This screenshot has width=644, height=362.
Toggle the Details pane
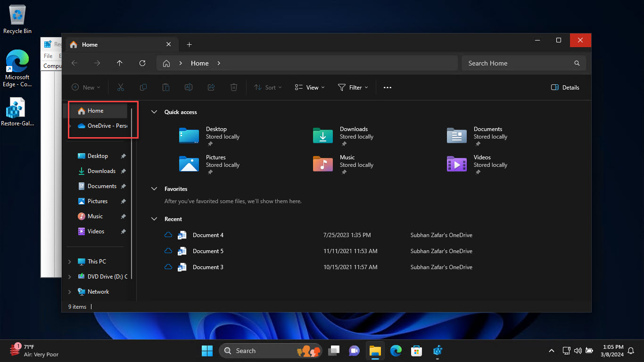[x=565, y=87]
